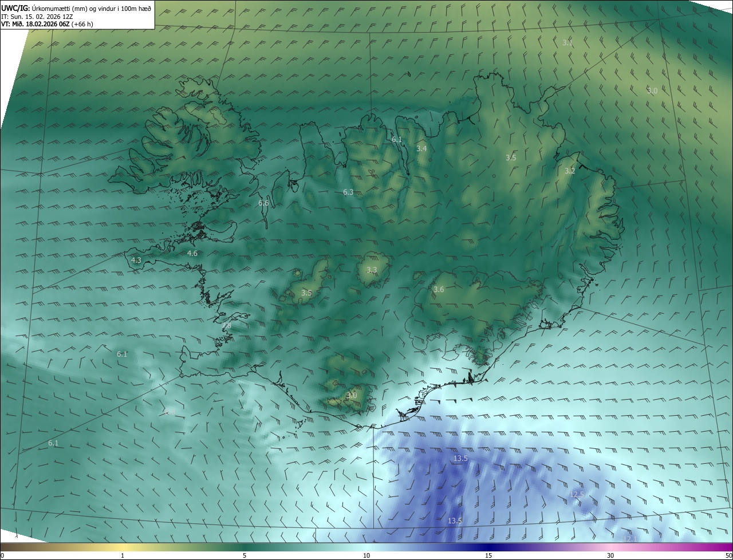Click the precipitable water colour scale bar

click(366, 547)
